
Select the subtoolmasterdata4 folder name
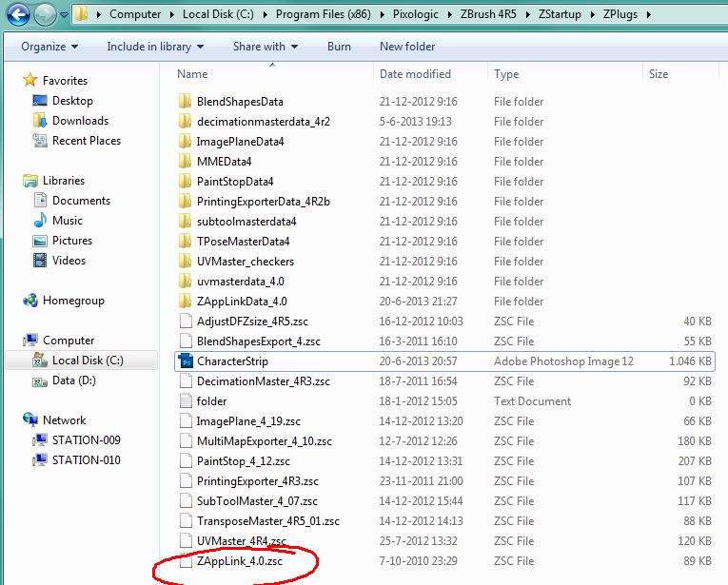246,222
